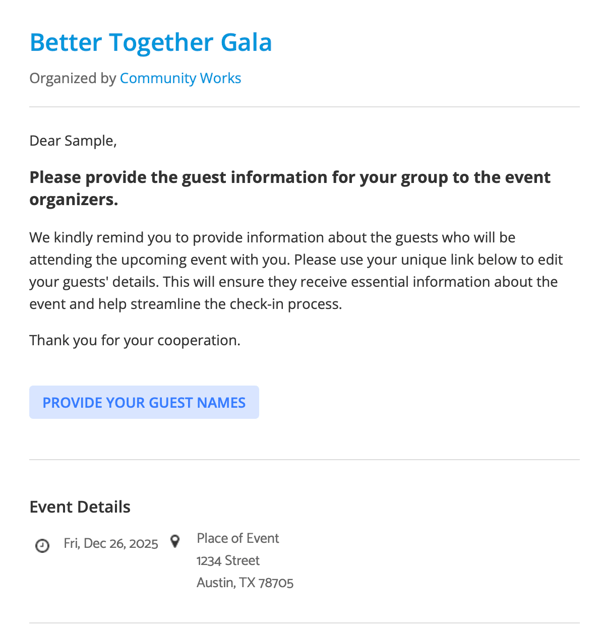
Task: Click the Thank you for your cooperation line
Action: pos(135,340)
